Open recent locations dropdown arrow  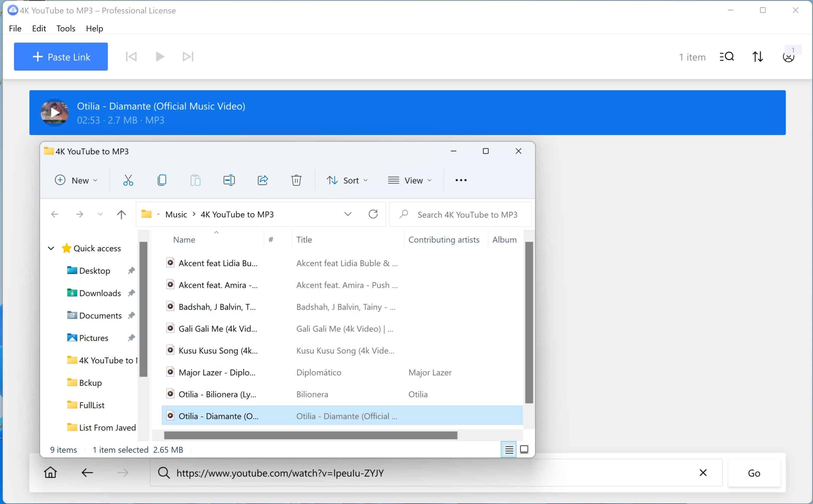[100, 214]
